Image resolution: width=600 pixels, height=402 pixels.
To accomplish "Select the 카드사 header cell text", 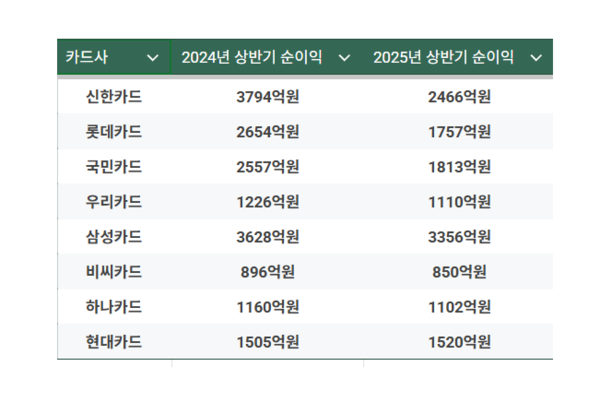I will (87, 58).
